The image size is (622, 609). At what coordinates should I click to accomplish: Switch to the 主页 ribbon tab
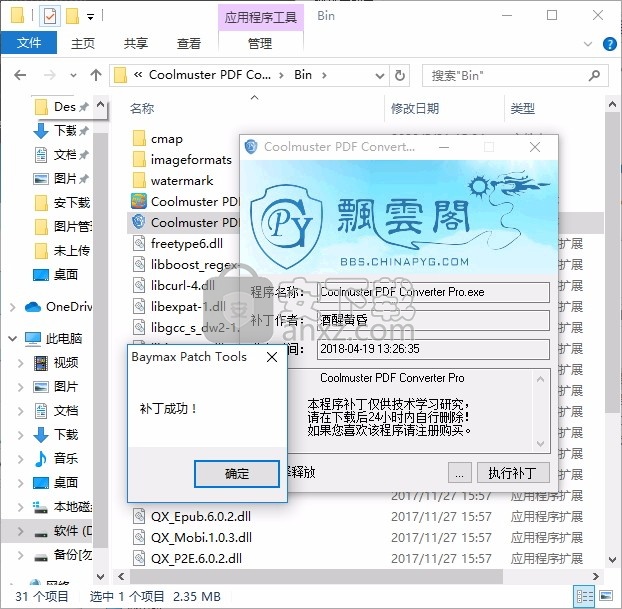coord(83,43)
